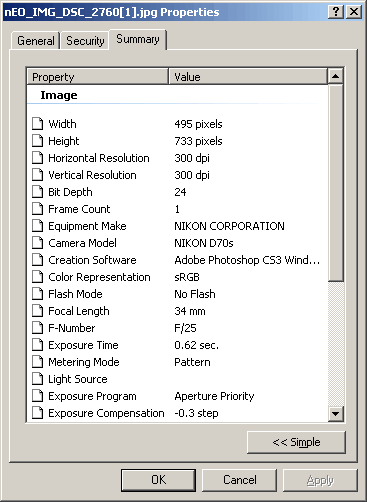
Task: Click the page icon beside Width
Action: click(x=38, y=124)
